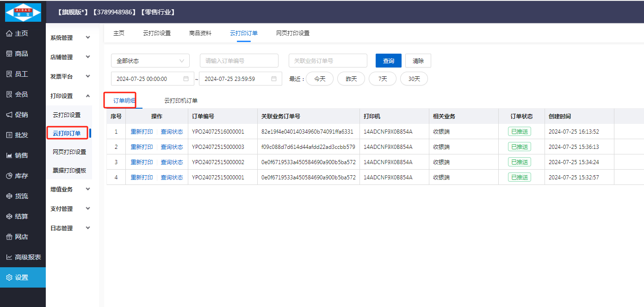Click the 请输入订单编号 input field
The image size is (644, 307).
coord(239,61)
